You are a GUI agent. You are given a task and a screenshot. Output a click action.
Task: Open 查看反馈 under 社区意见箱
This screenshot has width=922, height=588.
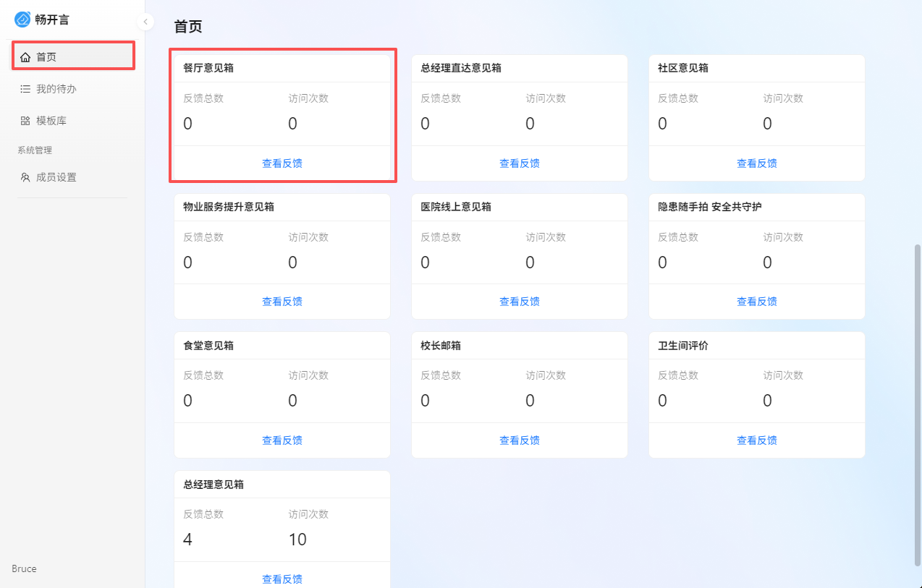click(757, 163)
